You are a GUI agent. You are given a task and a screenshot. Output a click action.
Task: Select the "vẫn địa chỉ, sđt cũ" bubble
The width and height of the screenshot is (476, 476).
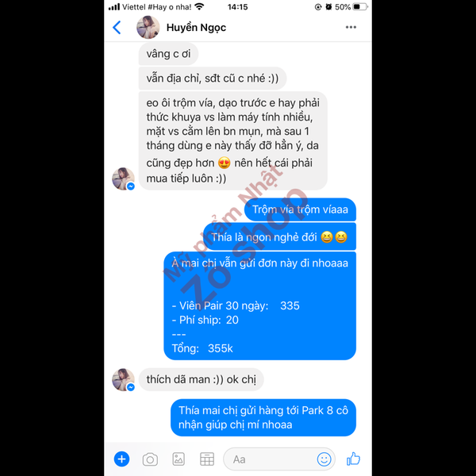click(212, 79)
